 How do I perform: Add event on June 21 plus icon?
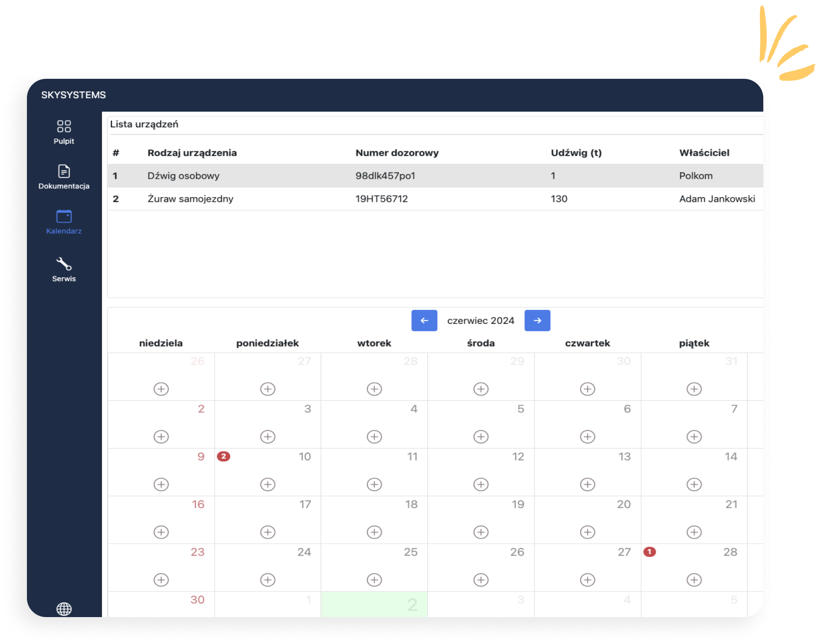click(694, 532)
